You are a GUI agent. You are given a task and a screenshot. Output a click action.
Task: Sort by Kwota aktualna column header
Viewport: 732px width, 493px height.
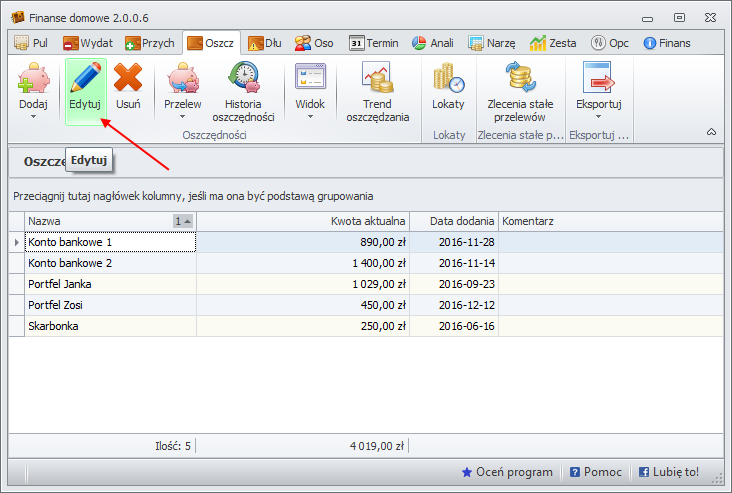(302, 221)
